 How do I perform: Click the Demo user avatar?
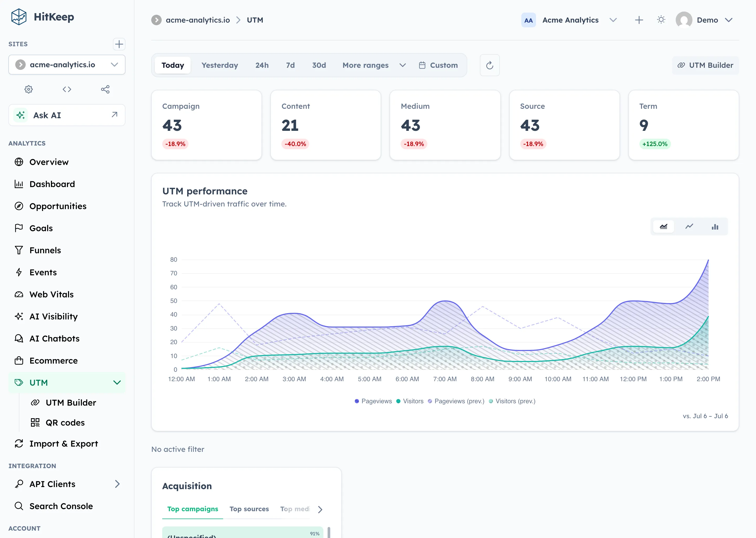(684, 20)
